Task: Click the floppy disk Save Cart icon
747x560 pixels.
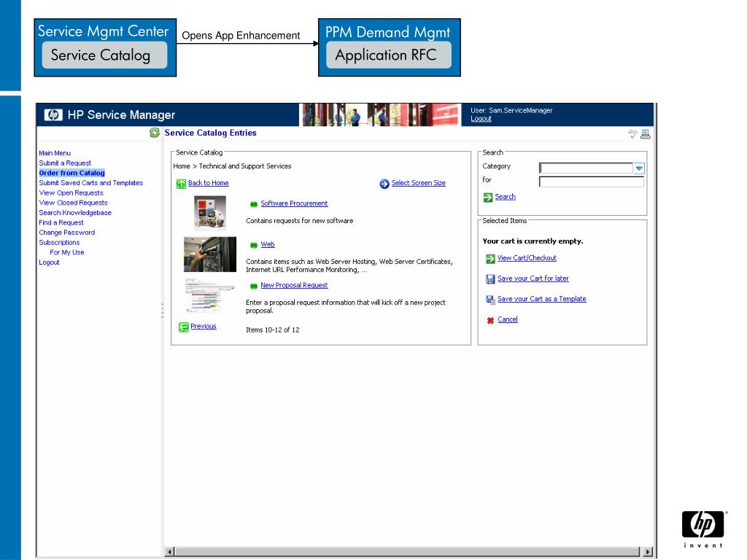Action: pos(490,279)
